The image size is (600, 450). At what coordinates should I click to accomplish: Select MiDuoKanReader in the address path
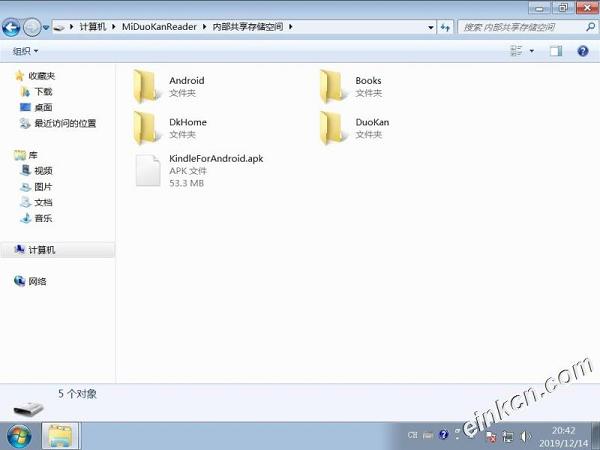pos(159,27)
